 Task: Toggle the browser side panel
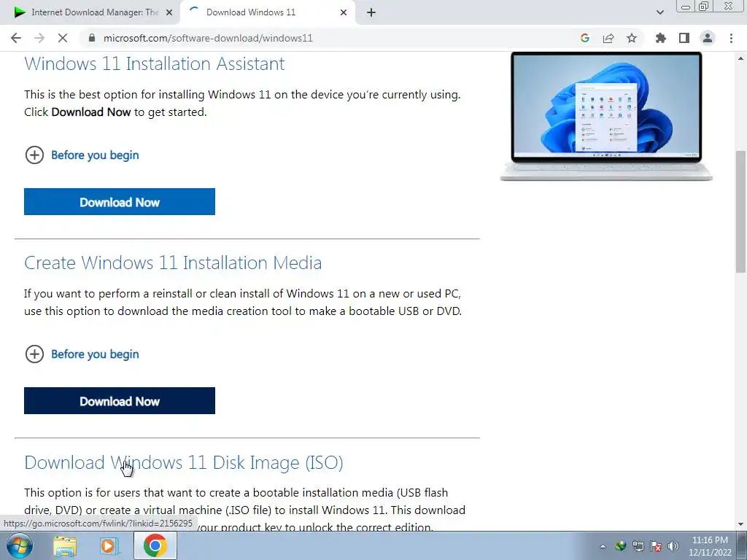[684, 38]
